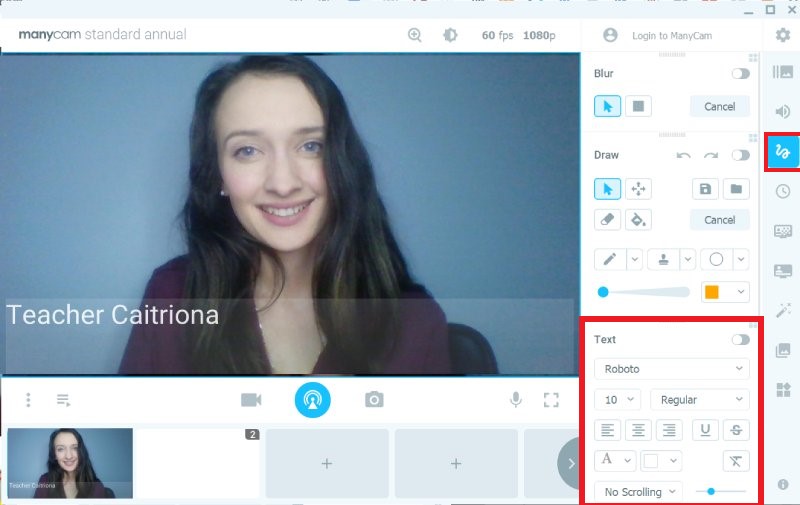Clear text formatting icon
Image resolution: width=800 pixels, height=505 pixels.
click(736, 461)
